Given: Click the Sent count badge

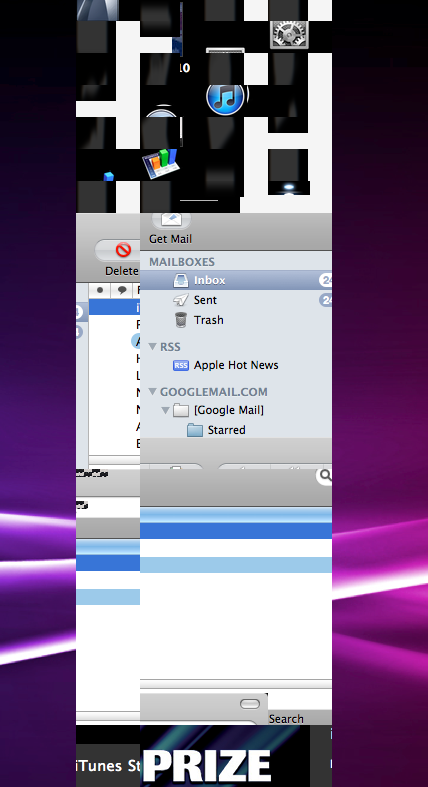Looking at the screenshot, I should (x=325, y=300).
